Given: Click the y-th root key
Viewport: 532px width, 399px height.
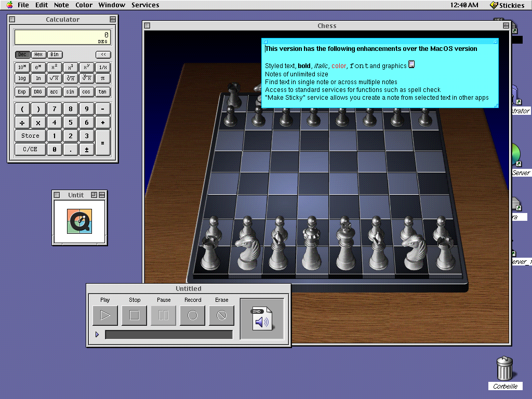Looking at the screenshot, I should point(87,78).
